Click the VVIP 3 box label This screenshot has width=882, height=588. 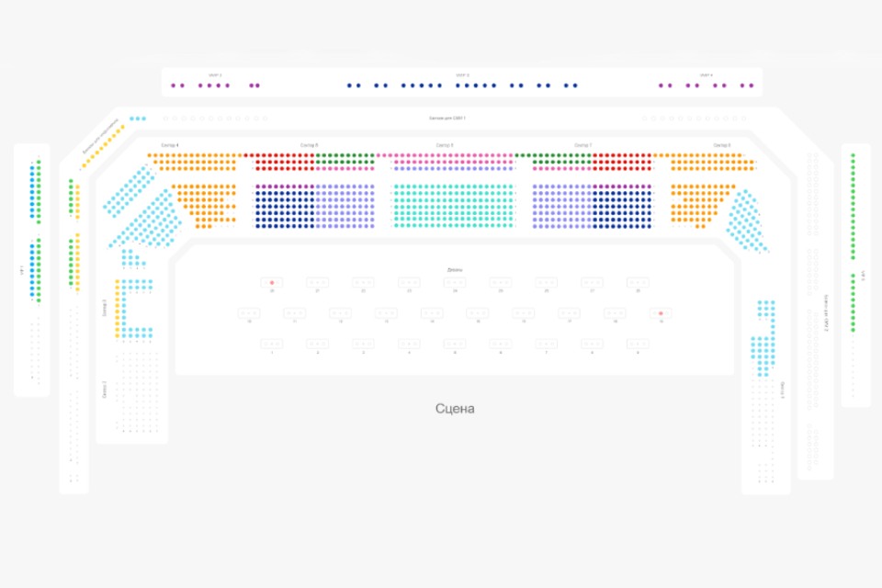pos(462,74)
